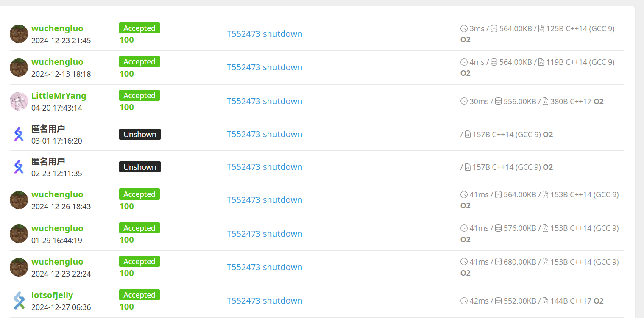Open T552473 shutdown on LittleMrYang's row

pos(265,101)
